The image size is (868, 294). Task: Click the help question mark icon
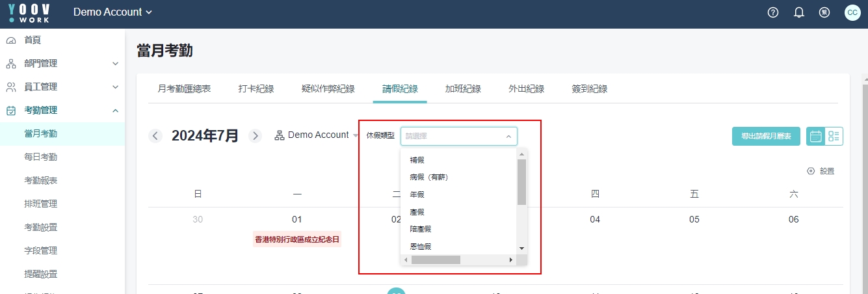tap(773, 12)
